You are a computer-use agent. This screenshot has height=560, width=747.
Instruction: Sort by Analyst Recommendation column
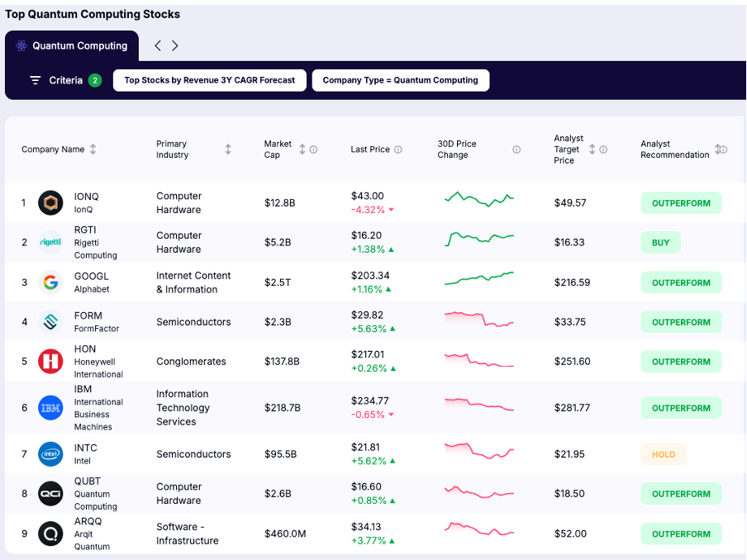(717, 149)
